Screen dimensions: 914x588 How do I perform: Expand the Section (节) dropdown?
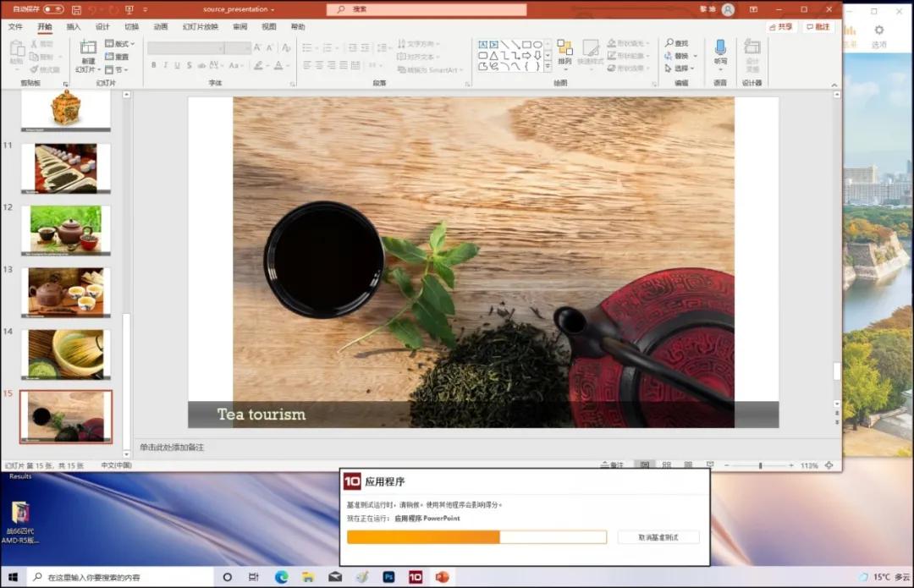(x=120, y=69)
